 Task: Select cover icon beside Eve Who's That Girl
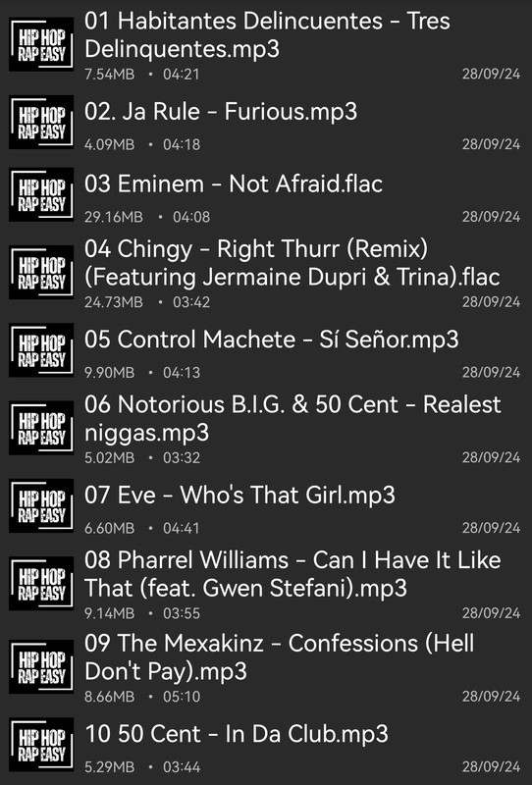[x=41, y=505]
